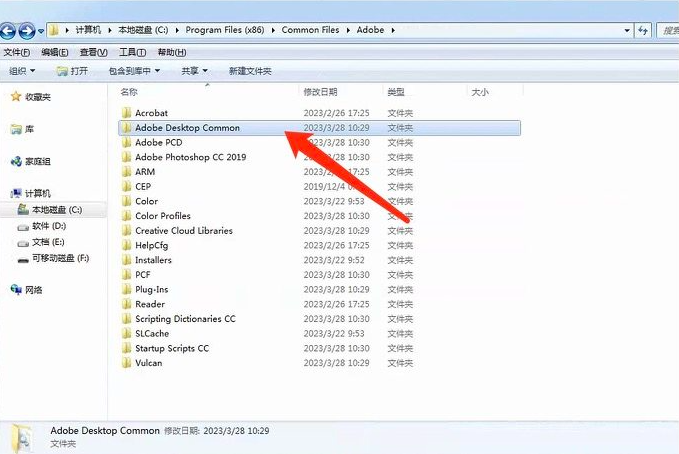Open the Favorites (收藏夹) star icon
This screenshot has width=679, height=454.
15,97
